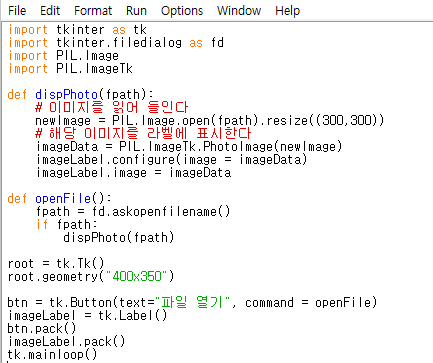
Task: Click the 'imageLabel.pack()' line
Action: (x=66, y=342)
